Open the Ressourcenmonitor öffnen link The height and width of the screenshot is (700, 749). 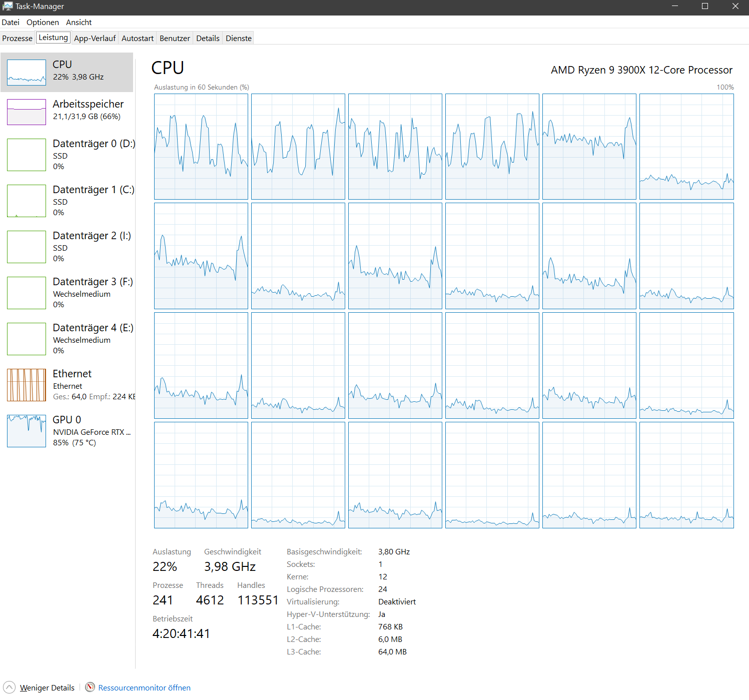(x=144, y=687)
